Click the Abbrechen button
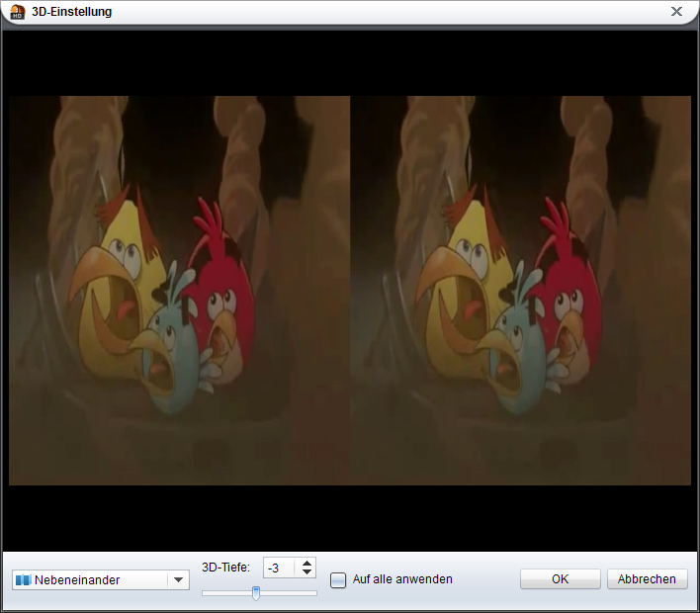The height and width of the screenshot is (613, 700). click(648, 579)
